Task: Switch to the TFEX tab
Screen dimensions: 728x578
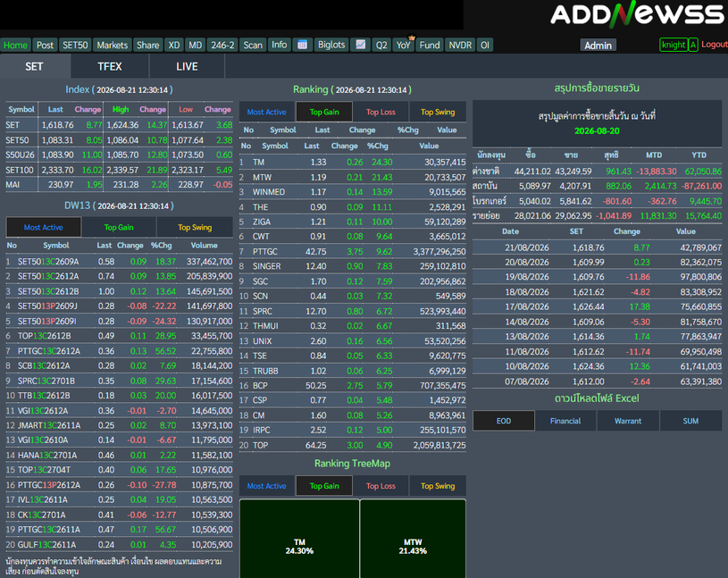Action: click(110, 66)
